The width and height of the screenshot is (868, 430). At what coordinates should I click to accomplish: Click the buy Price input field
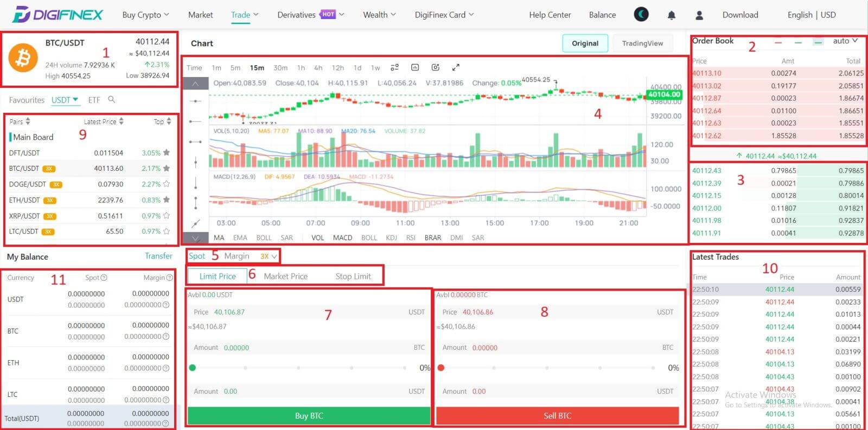pos(308,312)
